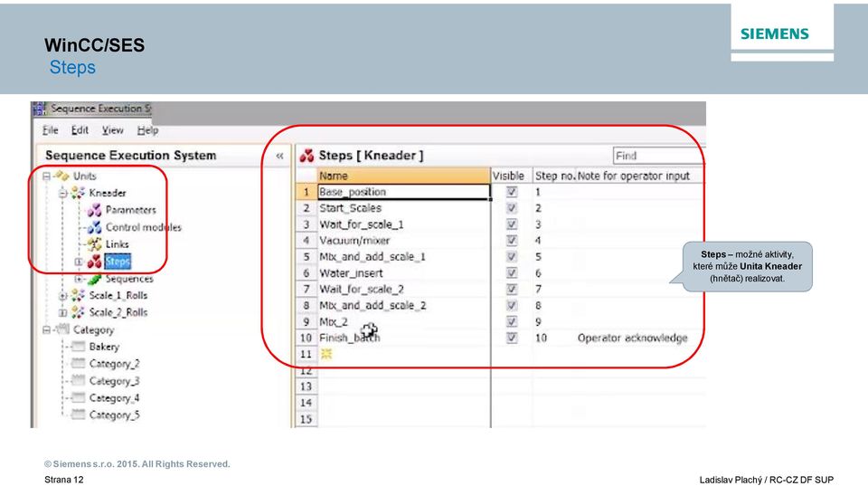Viewport: 868px width, 486px height.
Task: Click the Category node icon
Action: click(x=62, y=329)
